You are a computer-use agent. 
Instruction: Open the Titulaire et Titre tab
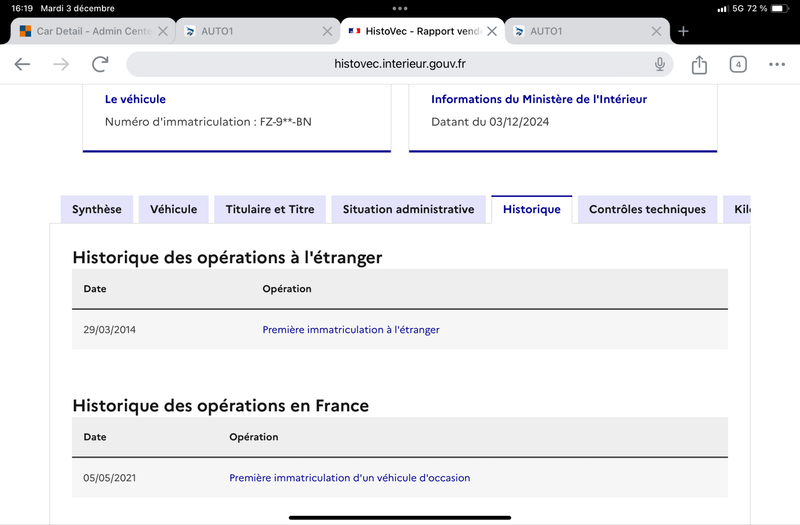(x=270, y=209)
